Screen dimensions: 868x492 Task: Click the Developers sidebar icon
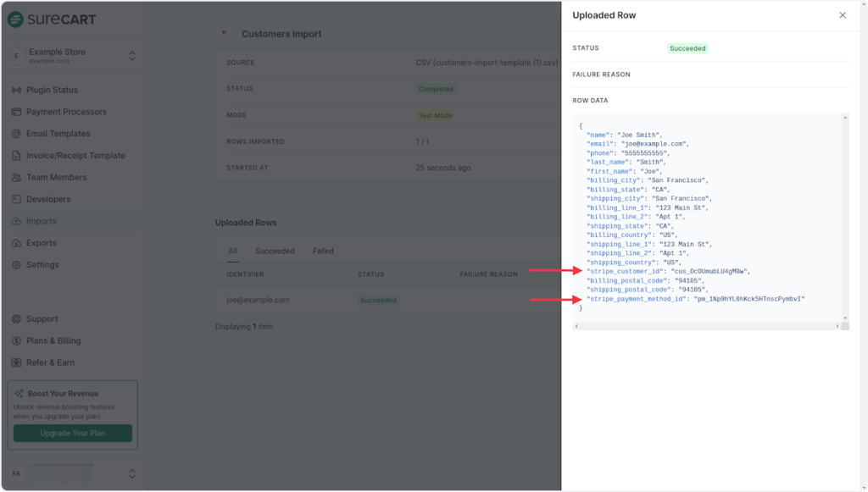pos(17,200)
